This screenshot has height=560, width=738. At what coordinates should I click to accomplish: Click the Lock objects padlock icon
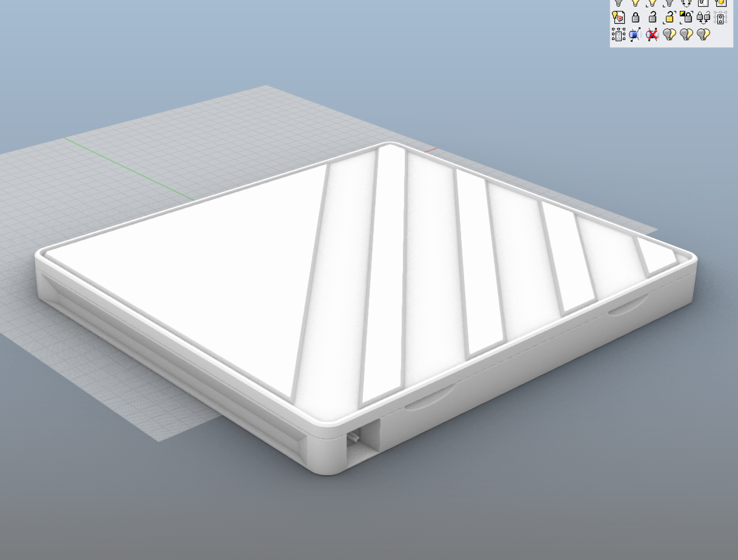(636, 17)
